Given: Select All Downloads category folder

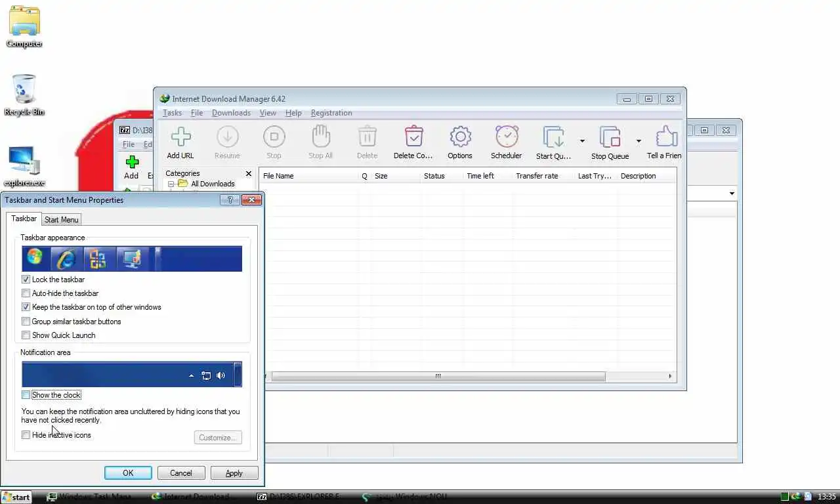Looking at the screenshot, I should click(206, 184).
